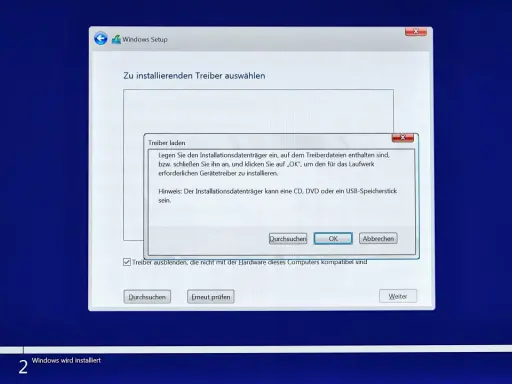Close the Treiber laden dialog
The image size is (512, 384).
pos(403,138)
